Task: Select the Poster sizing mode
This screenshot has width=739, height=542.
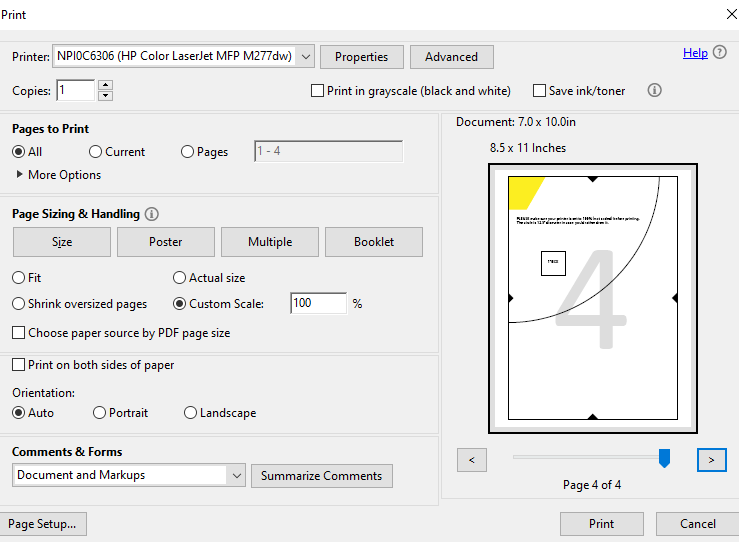Action: (x=166, y=242)
